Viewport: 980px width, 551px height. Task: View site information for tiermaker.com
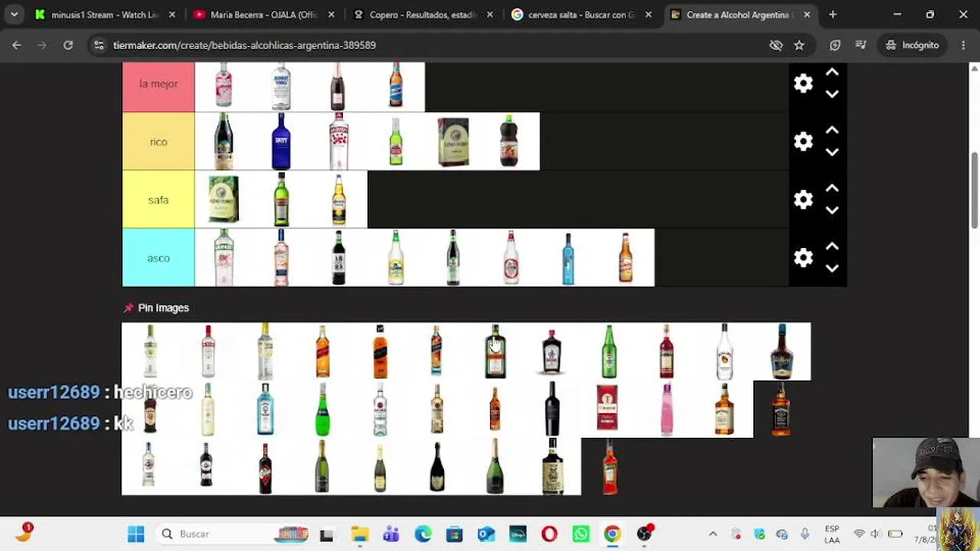[x=99, y=45]
